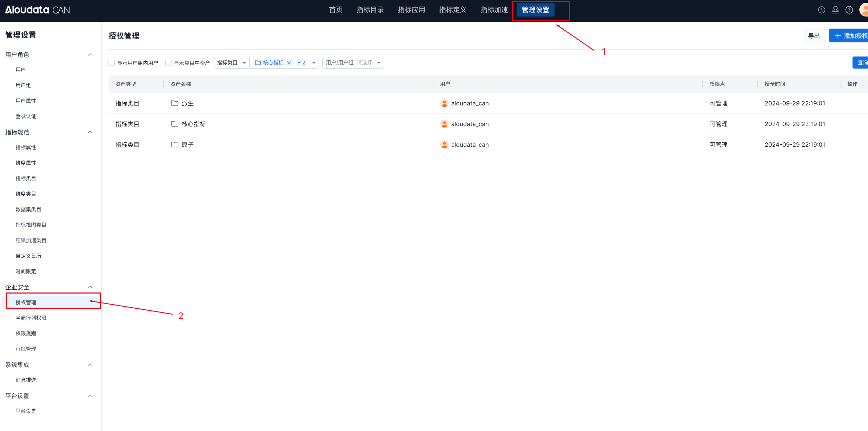The height and width of the screenshot is (431, 868).
Task: Enable 显示用户组内用户 checkbox
Action: click(x=112, y=63)
